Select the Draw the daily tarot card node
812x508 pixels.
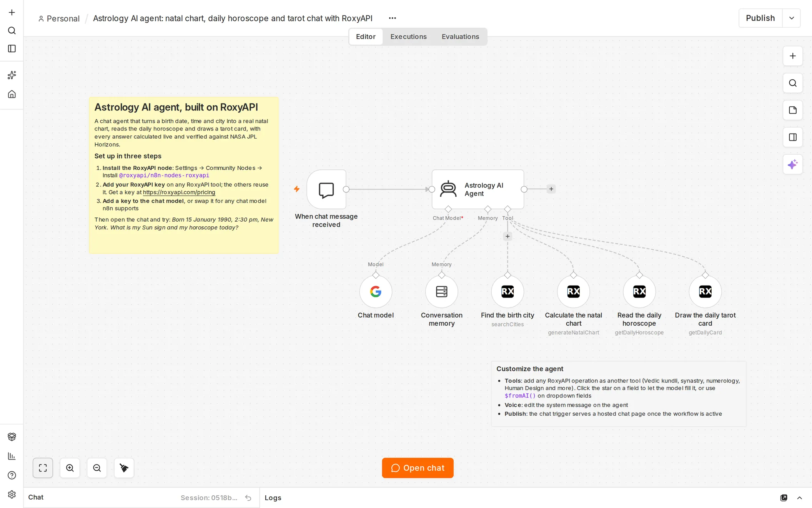click(705, 292)
